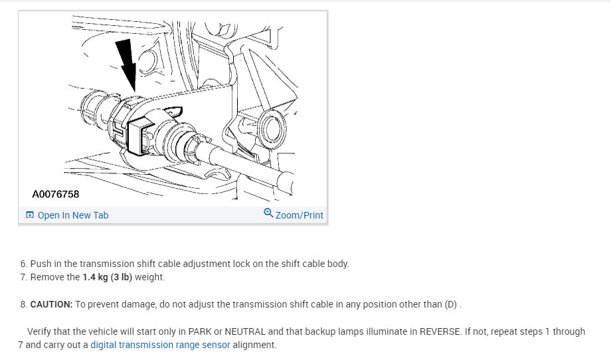
Task: Click the figure ID label A0076758
Action: [x=55, y=194]
